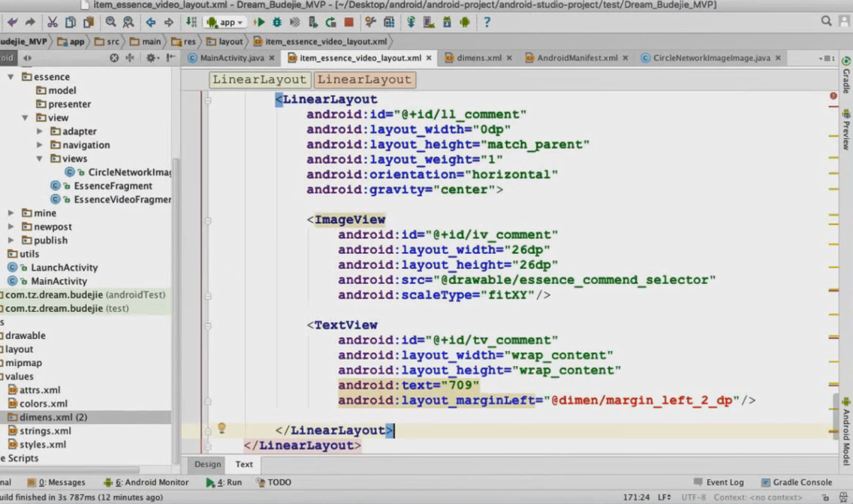This screenshot has width=853, height=504.
Task: Open Search Everywhere magnifier at top right
Action: 827,22
